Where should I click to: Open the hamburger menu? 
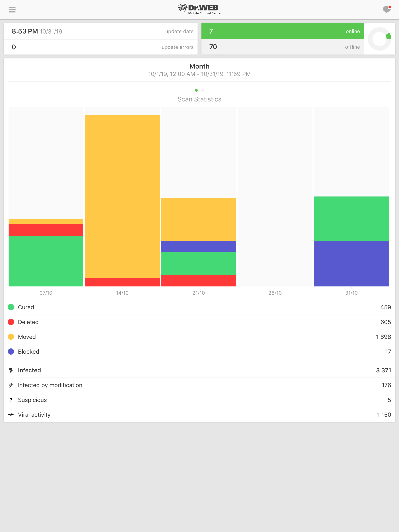pyautogui.click(x=12, y=10)
